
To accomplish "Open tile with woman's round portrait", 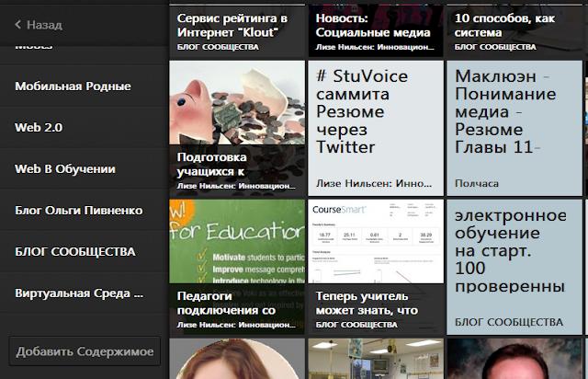I will [237, 359].
